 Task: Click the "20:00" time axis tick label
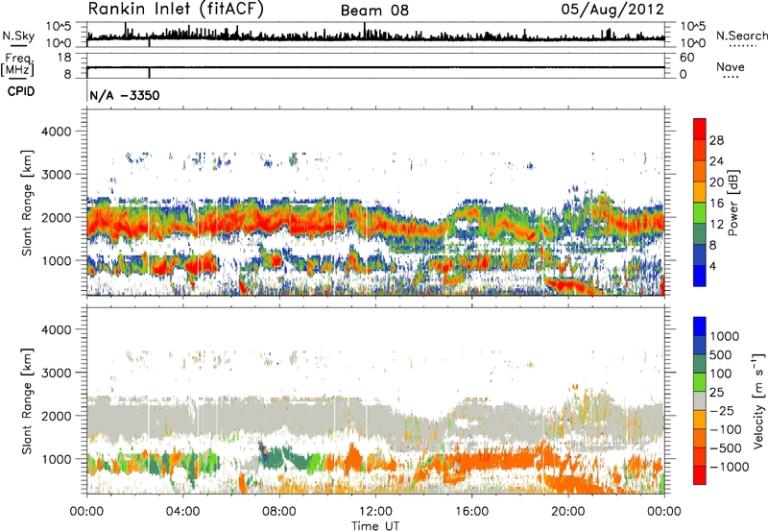[567, 512]
